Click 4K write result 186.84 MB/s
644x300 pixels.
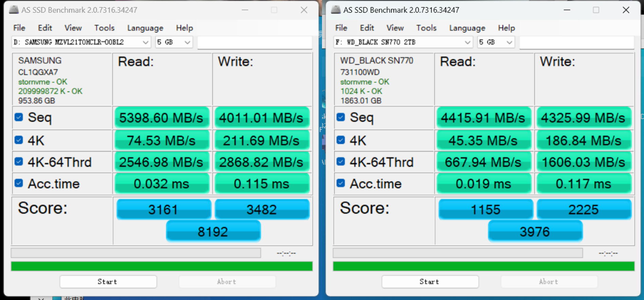[x=584, y=140]
